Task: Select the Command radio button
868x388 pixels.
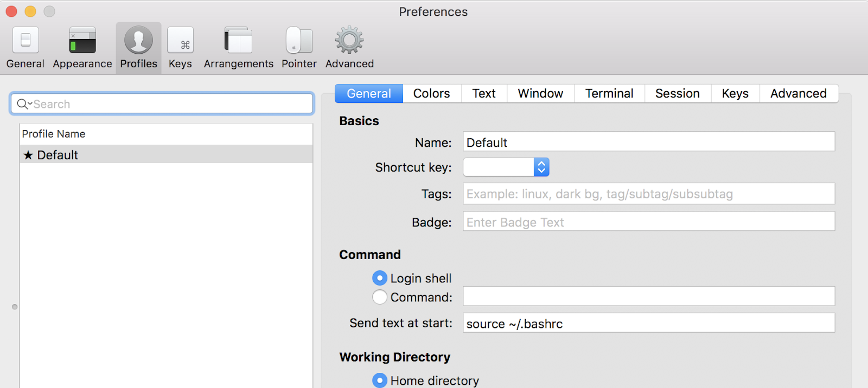Action: click(x=380, y=297)
